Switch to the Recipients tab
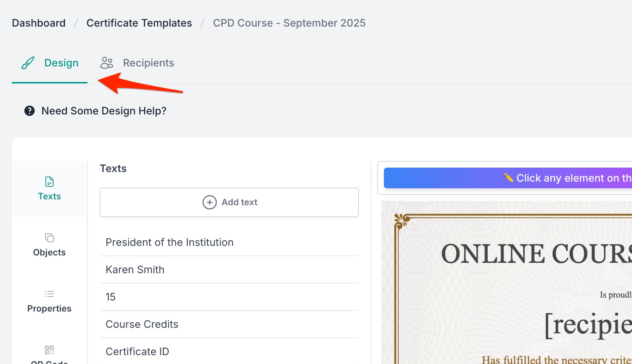This screenshot has height=364, width=632. tap(148, 63)
